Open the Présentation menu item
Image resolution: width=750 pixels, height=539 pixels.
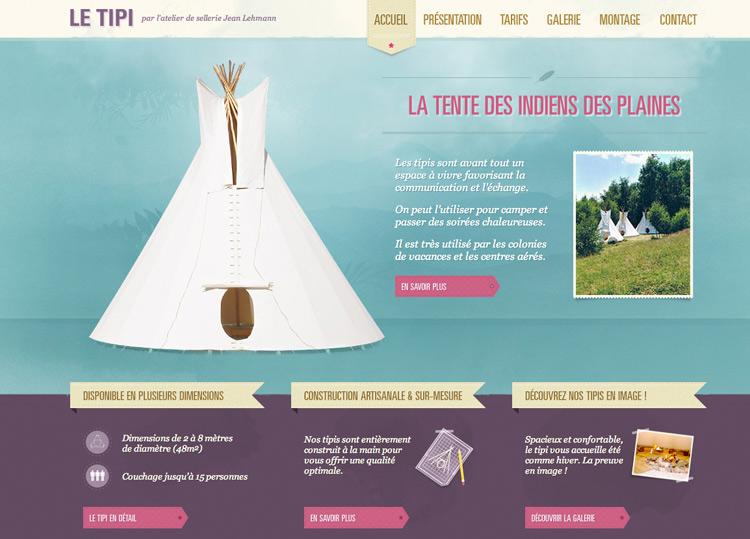pyautogui.click(x=452, y=20)
